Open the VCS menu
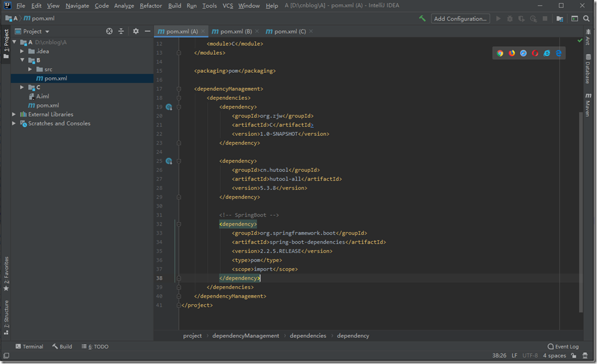Image resolution: width=597 pixels, height=364 pixels. [228, 6]
